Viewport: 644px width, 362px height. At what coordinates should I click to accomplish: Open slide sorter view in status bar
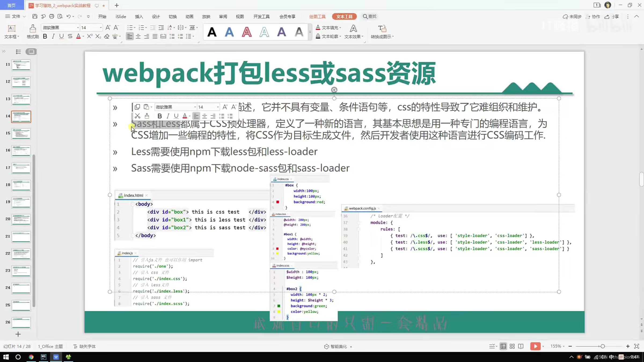click(512, 346)
